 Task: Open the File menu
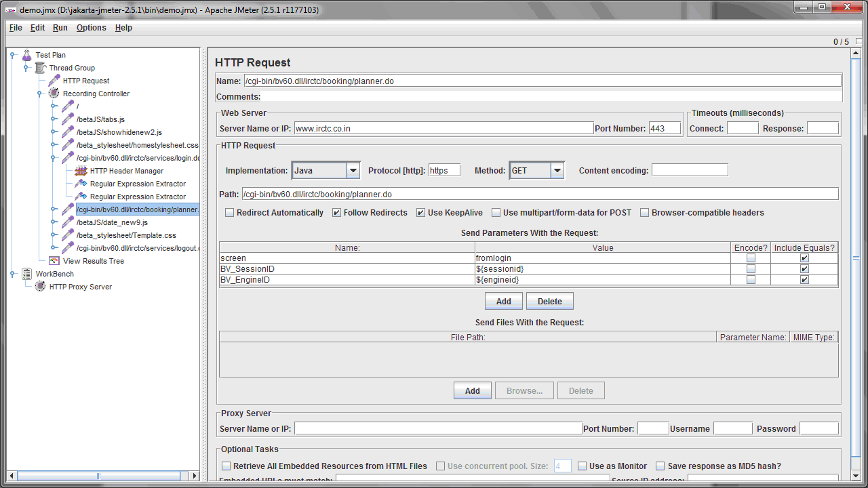[16, 28]
